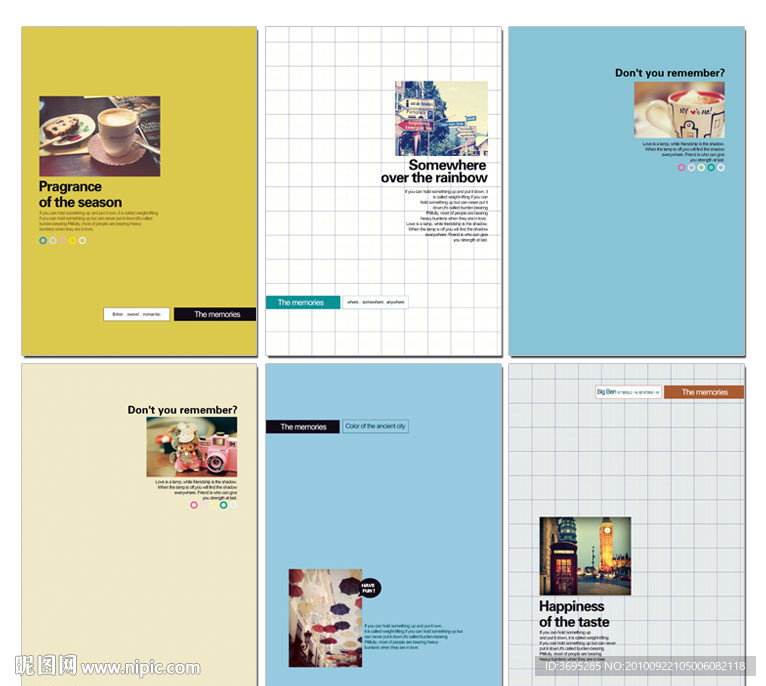Pick the teal ring on the cream card
Screen dimensions: 766x686
223,505
